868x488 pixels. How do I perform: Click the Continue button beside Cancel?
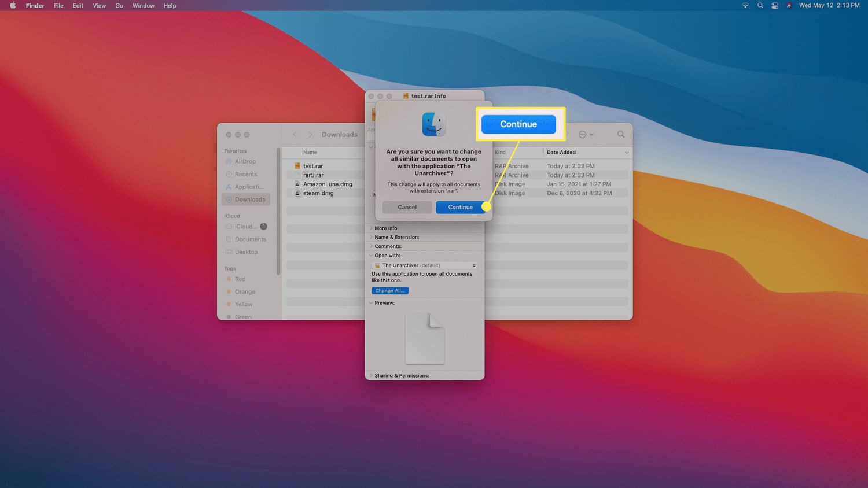(460, 207)
